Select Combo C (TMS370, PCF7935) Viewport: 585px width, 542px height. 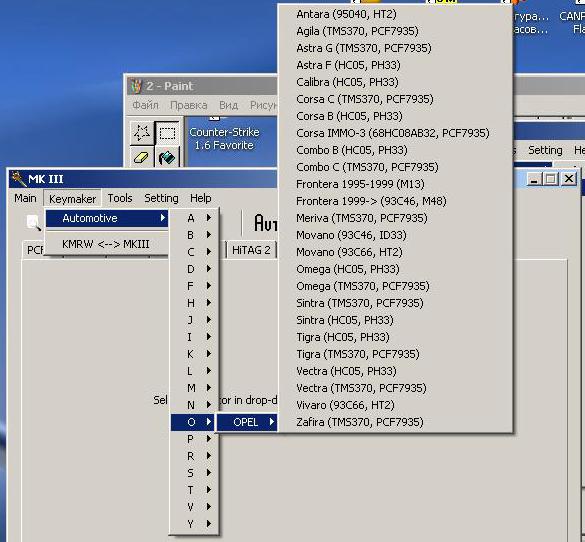[x=395, y=167]
